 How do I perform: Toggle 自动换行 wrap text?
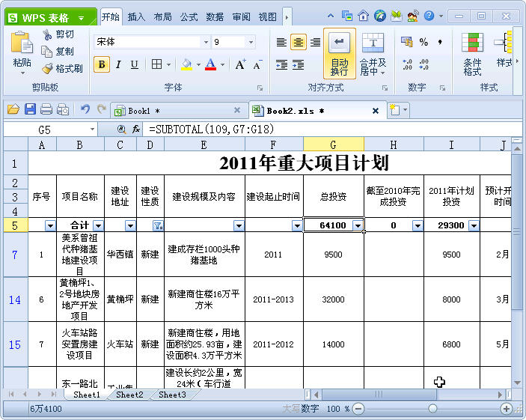click(339, 54)
